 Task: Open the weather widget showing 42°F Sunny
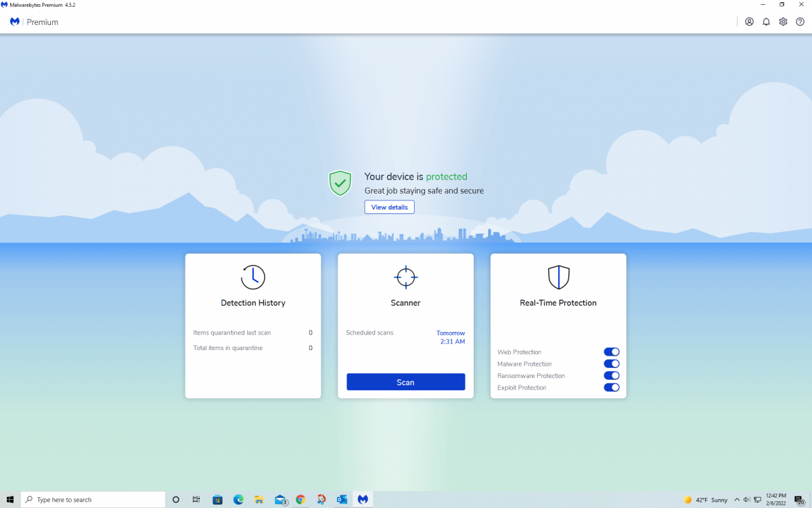pyautogui.click(x=706, y=500)
